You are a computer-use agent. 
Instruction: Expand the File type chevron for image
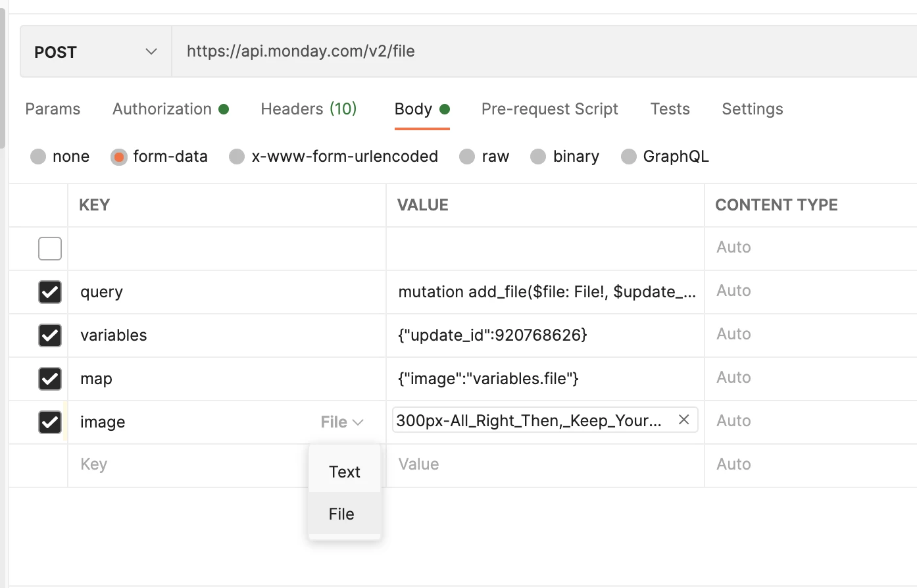[358, 422]
